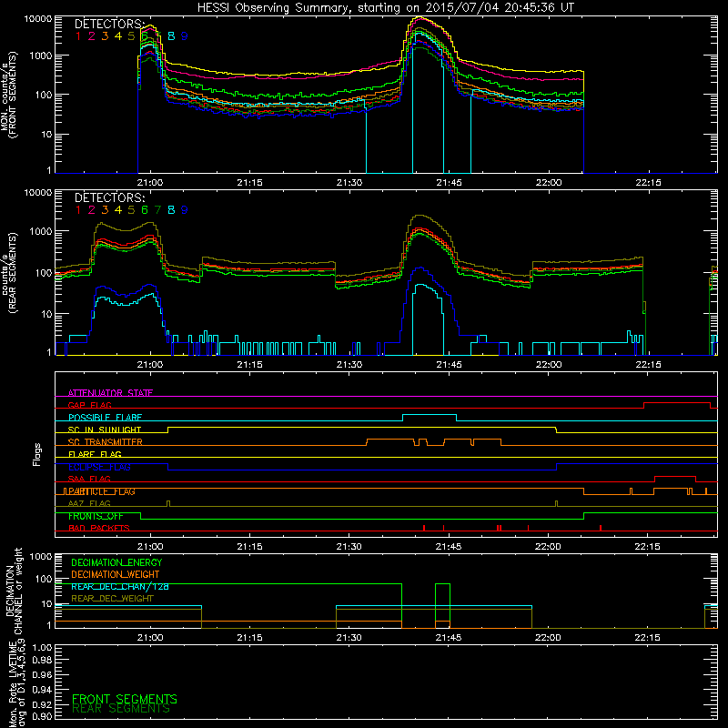Click the ATTENUATOR_STATE flag label
728x728 pixels.
110,393
